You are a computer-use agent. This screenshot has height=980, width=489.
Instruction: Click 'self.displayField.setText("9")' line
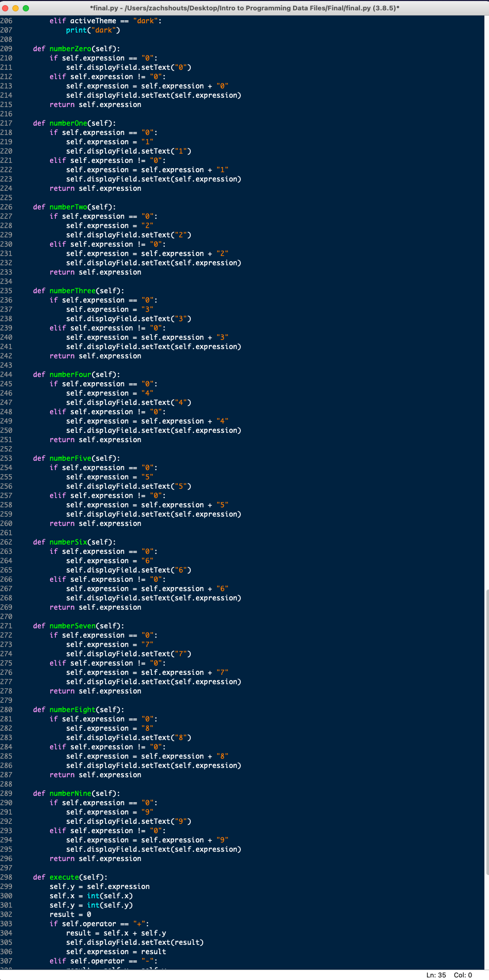[x=129, y=821]
